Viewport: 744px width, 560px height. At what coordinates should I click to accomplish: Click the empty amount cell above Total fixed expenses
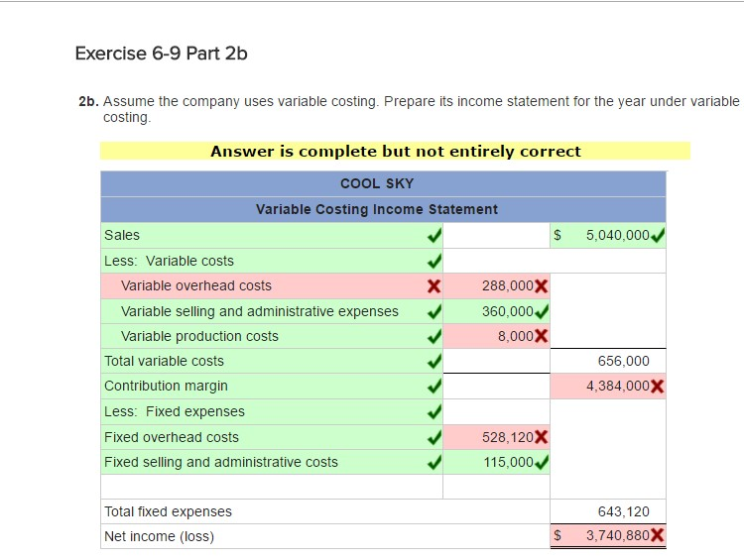tap(496, 487)
